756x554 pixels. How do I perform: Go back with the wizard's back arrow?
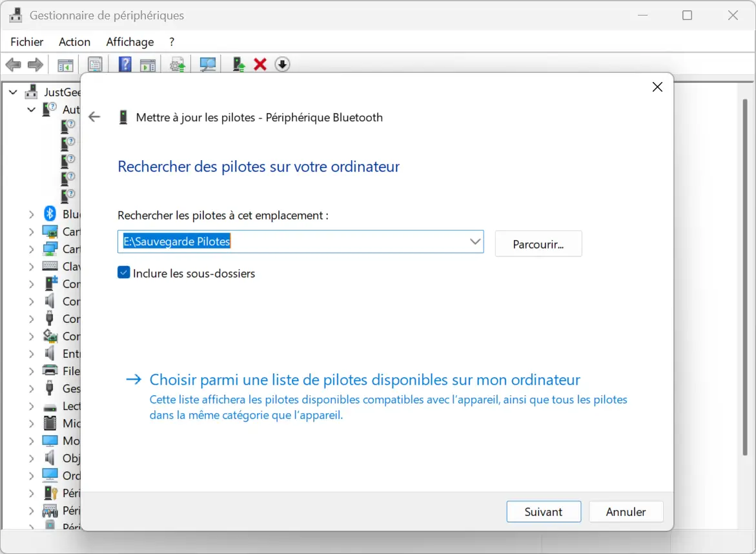94,117
